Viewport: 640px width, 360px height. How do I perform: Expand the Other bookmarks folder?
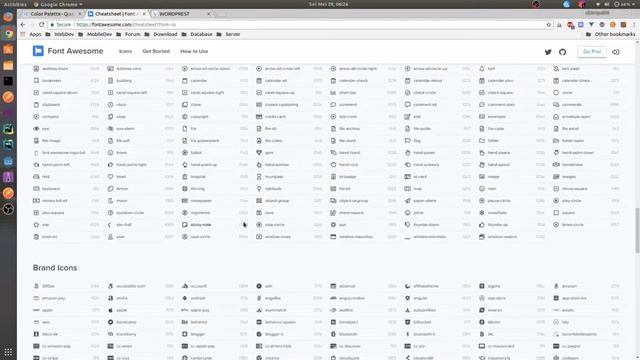tap(610, 34)
